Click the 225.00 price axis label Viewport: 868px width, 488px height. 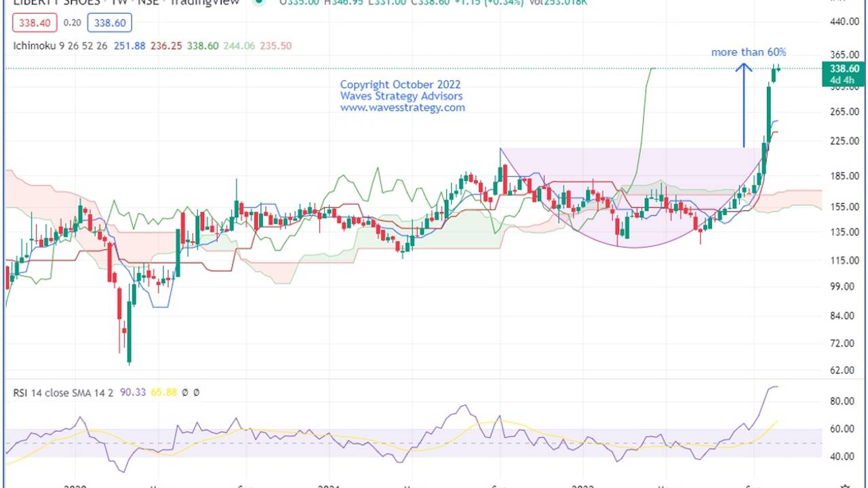click(x=845, y=141)
